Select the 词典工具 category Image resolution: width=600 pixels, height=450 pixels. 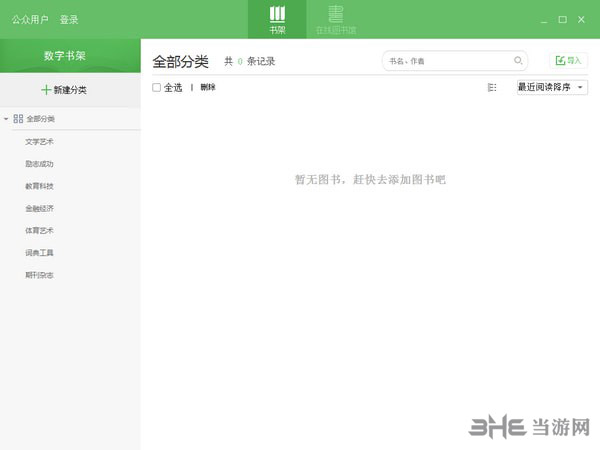pyautogui.click(x=39, y=253)
